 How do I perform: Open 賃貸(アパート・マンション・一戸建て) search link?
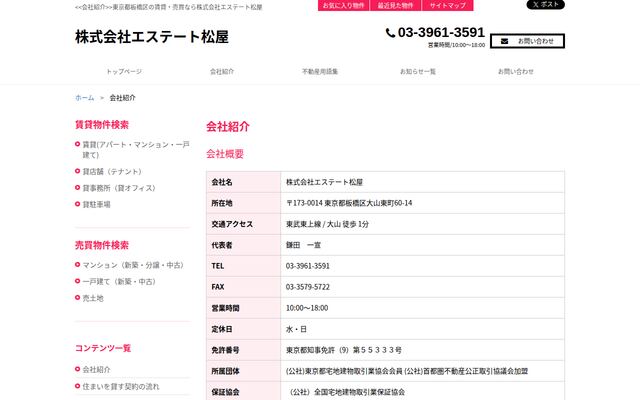(136, 149)
